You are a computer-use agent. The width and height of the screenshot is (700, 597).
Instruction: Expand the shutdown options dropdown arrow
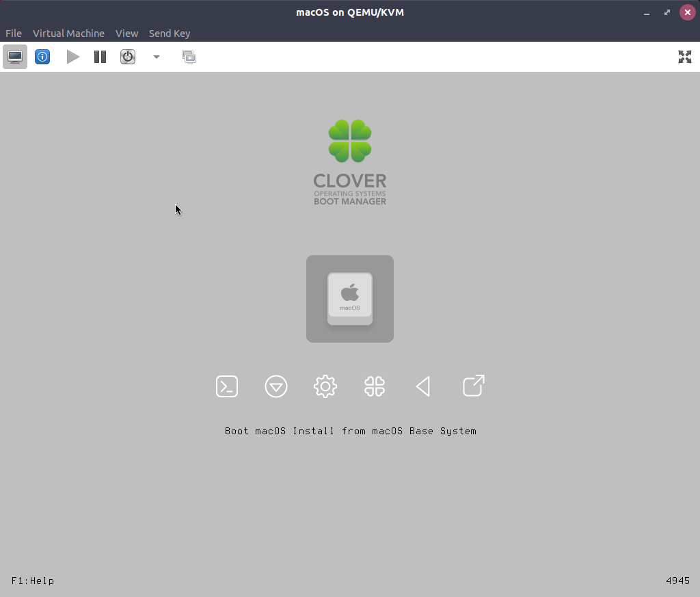pyautogui.click(x=157, y=57)
